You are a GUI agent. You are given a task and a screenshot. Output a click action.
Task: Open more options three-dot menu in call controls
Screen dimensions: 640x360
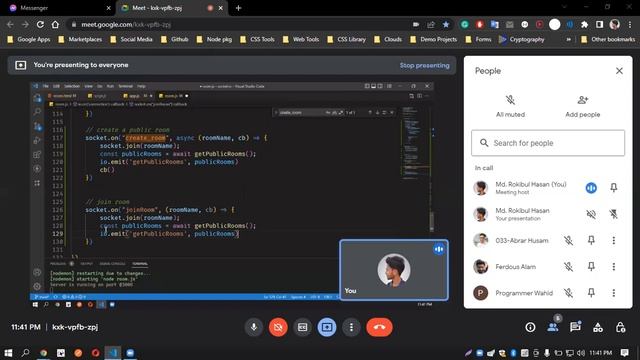[x=351, y=327]
